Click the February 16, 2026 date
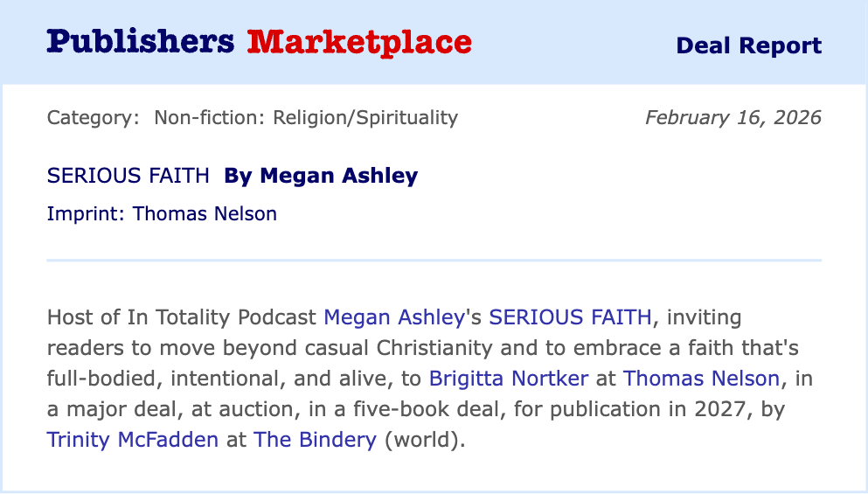 click(733, 117)
